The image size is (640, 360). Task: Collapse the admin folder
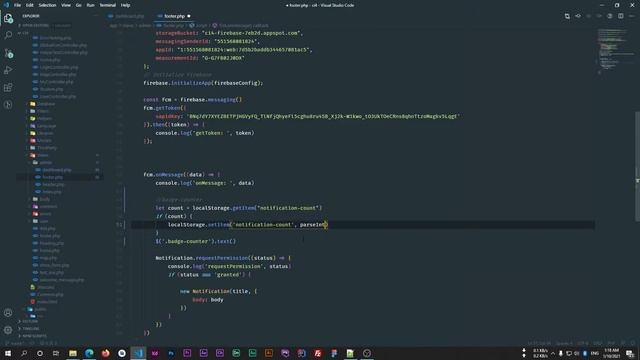(x=45, y=162)
